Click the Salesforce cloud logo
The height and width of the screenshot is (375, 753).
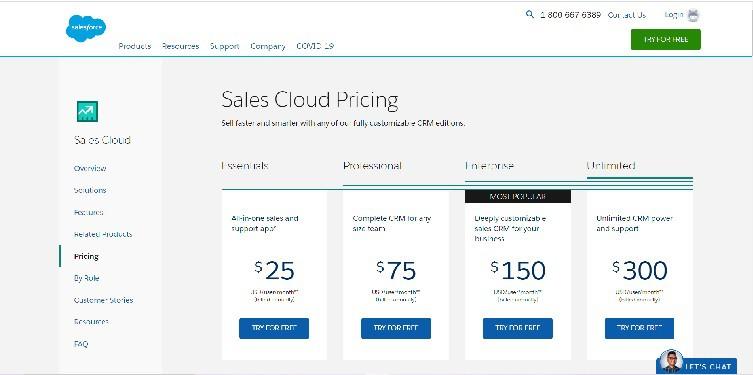(85, 28)
